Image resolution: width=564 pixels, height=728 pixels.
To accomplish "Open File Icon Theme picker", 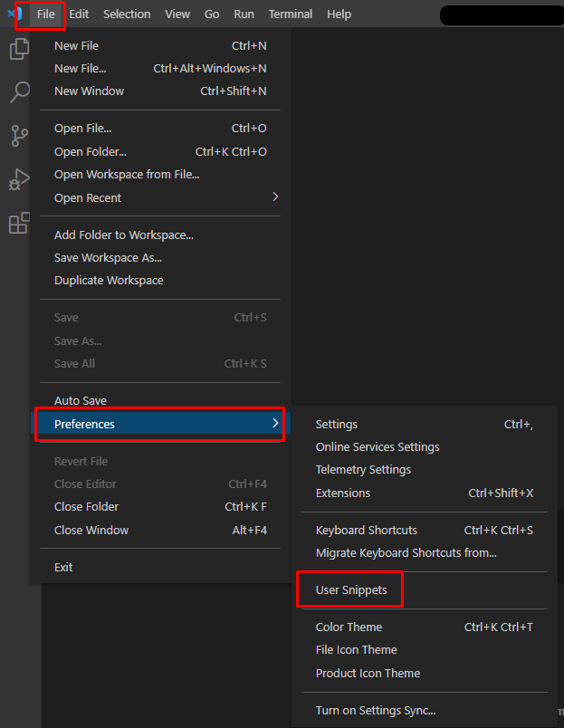I will pyautogui.click(x=425, y=650).
